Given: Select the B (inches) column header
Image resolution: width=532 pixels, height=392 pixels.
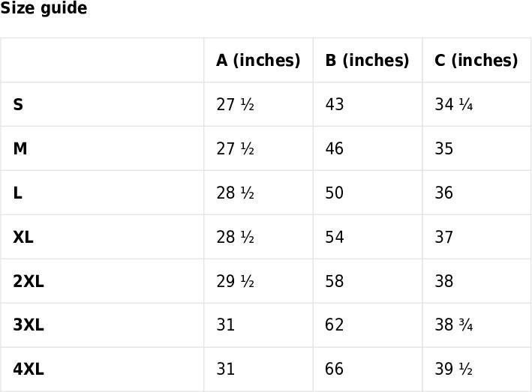Looking at the screenshot, I should (x=367, y=60).
